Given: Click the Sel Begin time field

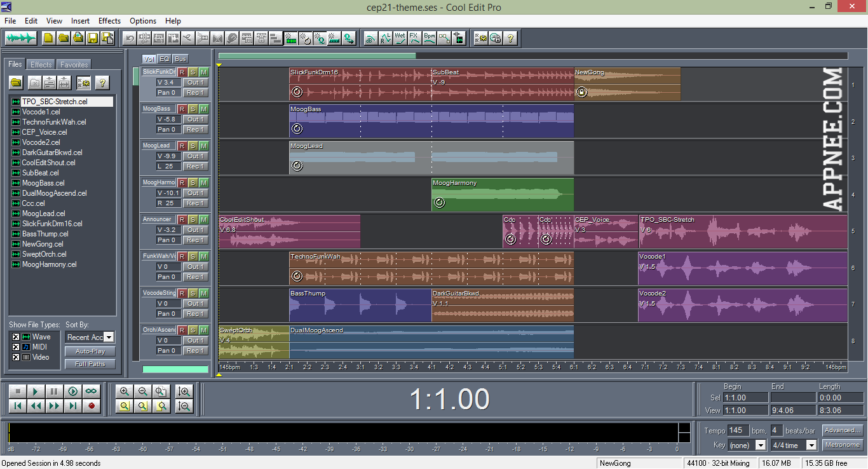Looking at the screenshot, I should coord(745,398).
